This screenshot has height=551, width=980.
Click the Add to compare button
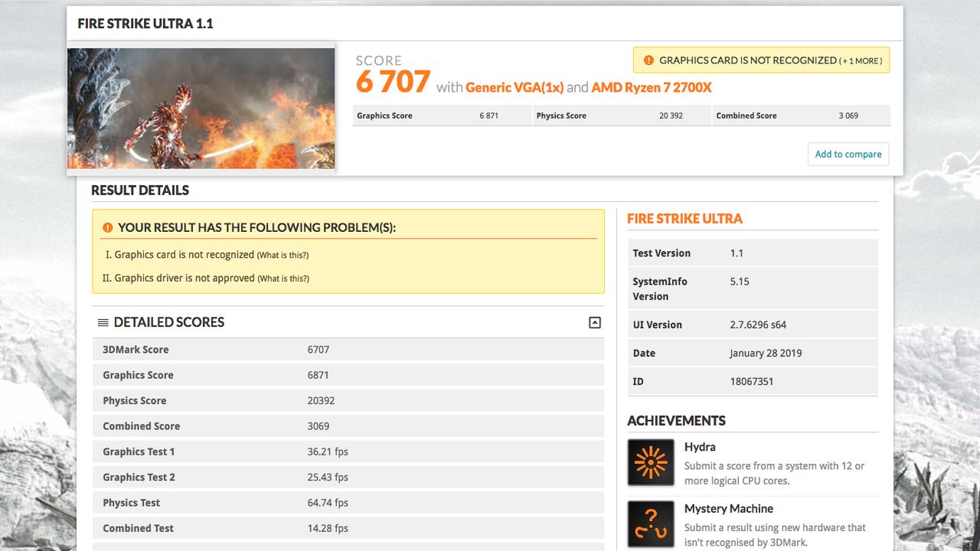point(848,154)
